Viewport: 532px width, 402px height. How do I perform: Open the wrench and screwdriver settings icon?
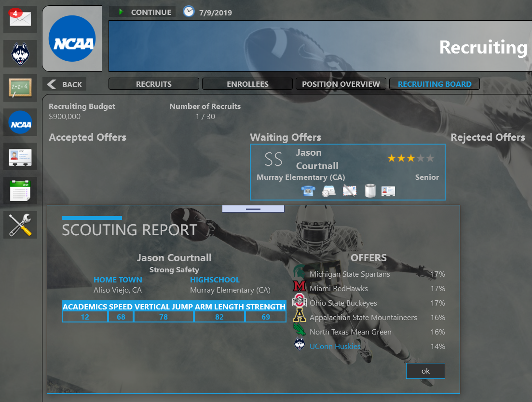pyautogui.click(x=20, y=225)
